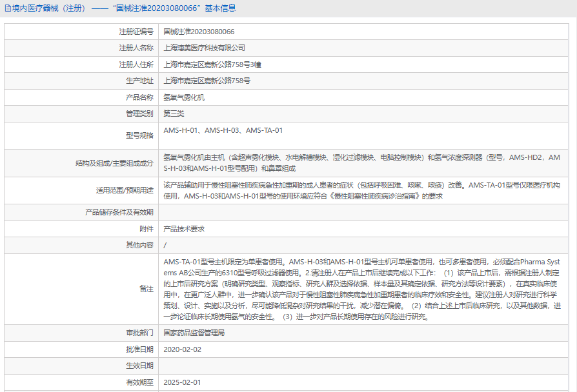Select the company name 上海潓美医疗科技有限公司

pos(204,48)
